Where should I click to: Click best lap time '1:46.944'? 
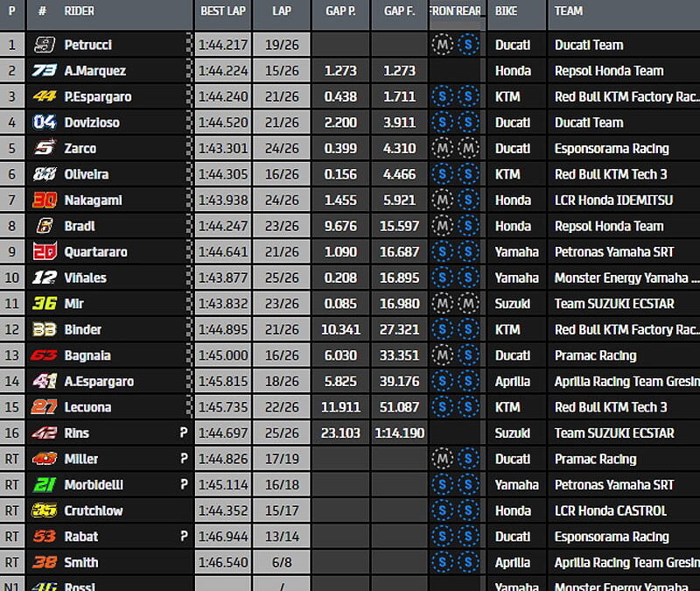point(223,537)
